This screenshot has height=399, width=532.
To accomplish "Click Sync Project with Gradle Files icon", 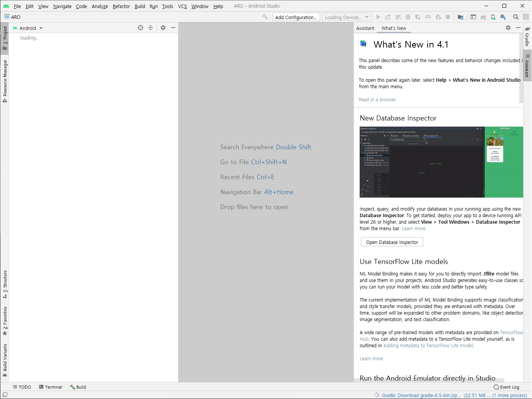I will pos(483,17).
